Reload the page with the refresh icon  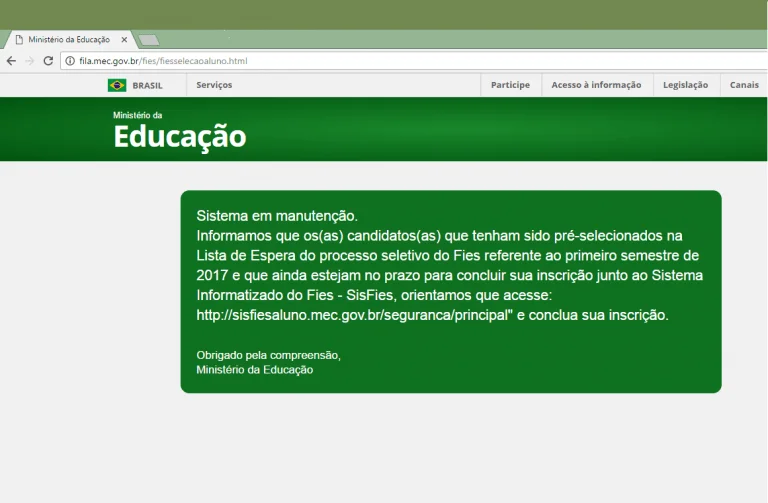click(48, 61)
